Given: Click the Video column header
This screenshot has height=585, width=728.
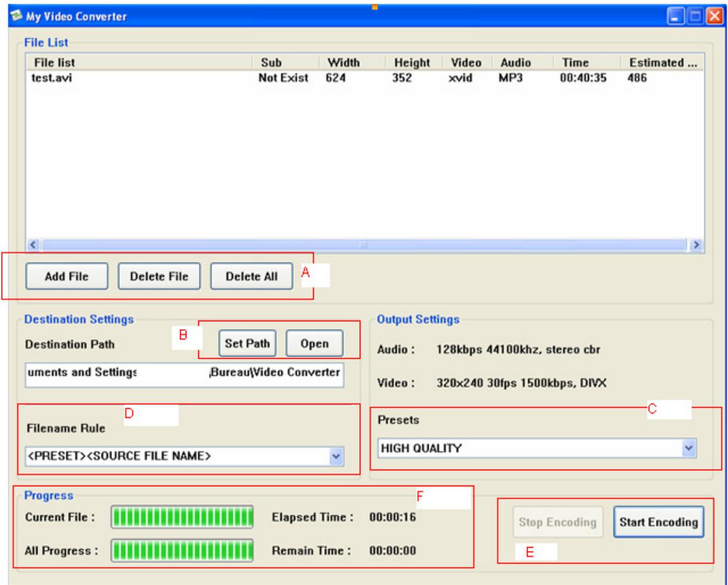Looking at the screenshot, I should (x=468, y=63).
